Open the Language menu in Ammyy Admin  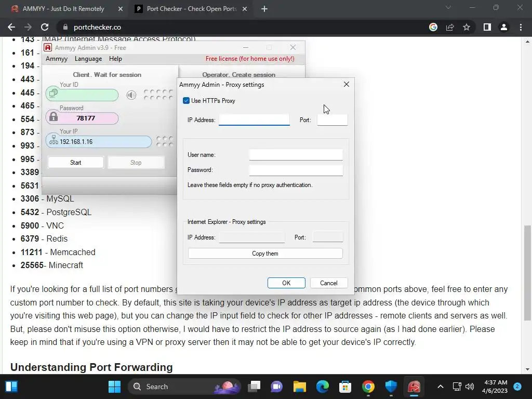[x=88, y=59]
